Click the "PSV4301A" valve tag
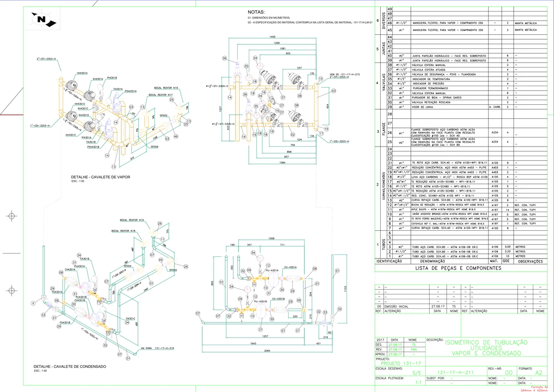Screen dimensions: 554x392 131,91
